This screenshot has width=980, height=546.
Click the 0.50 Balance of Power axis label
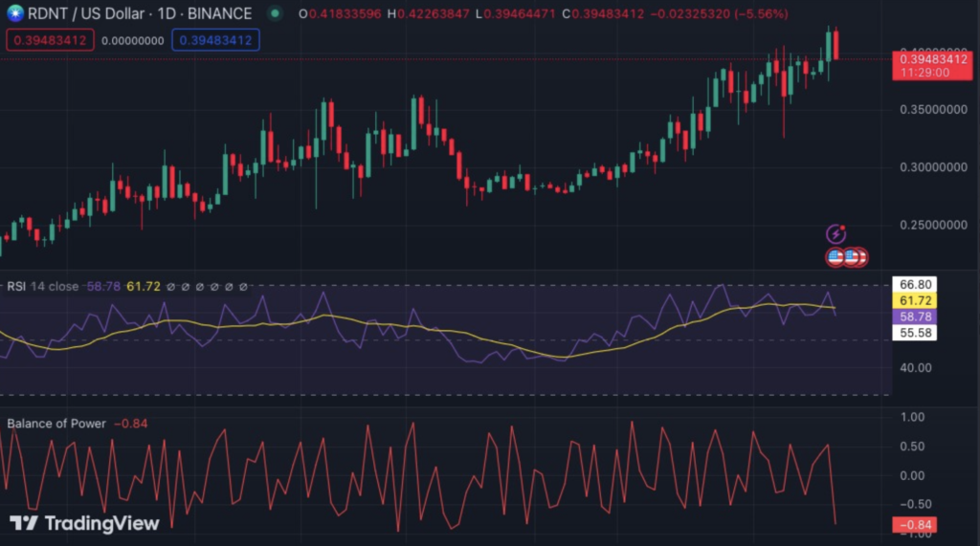(912, 446)
